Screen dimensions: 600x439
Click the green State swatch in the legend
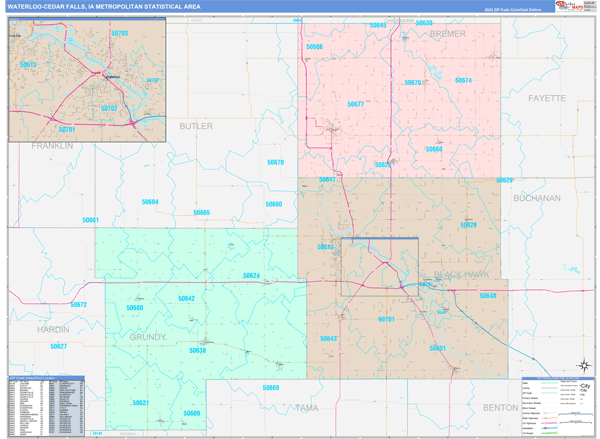click(x=549, y=383)
